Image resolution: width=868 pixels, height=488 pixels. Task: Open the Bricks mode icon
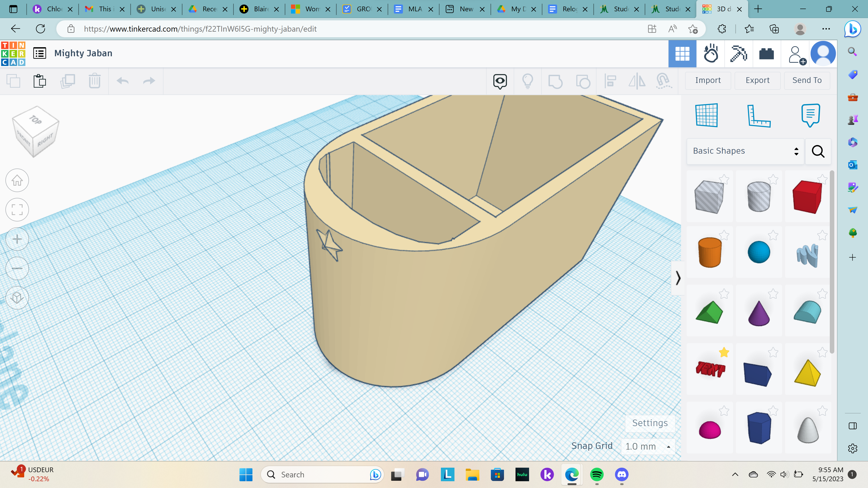tap(766, 54)
